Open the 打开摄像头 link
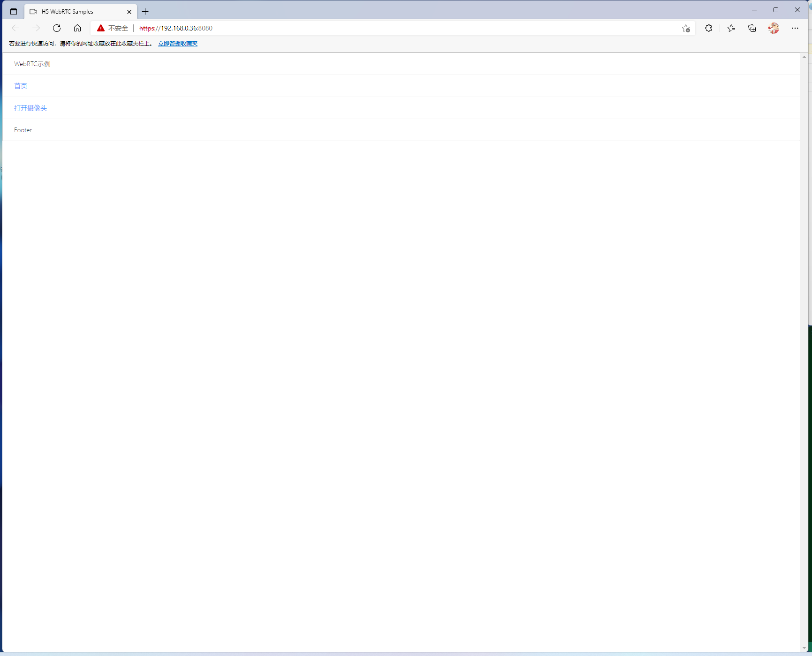812x656 pixels. pyautogui.click(x=30, y=108)
